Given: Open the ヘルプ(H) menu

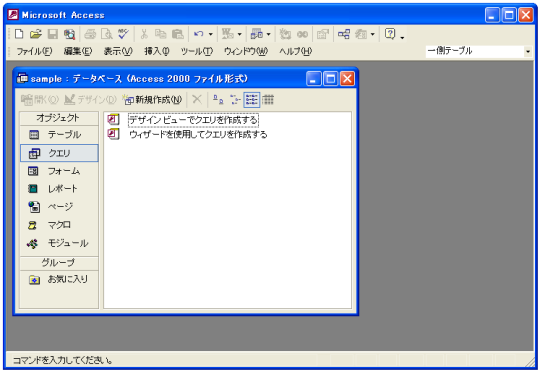Looking at the screenshot, I should pyautogui.click(x=295, y=51).
